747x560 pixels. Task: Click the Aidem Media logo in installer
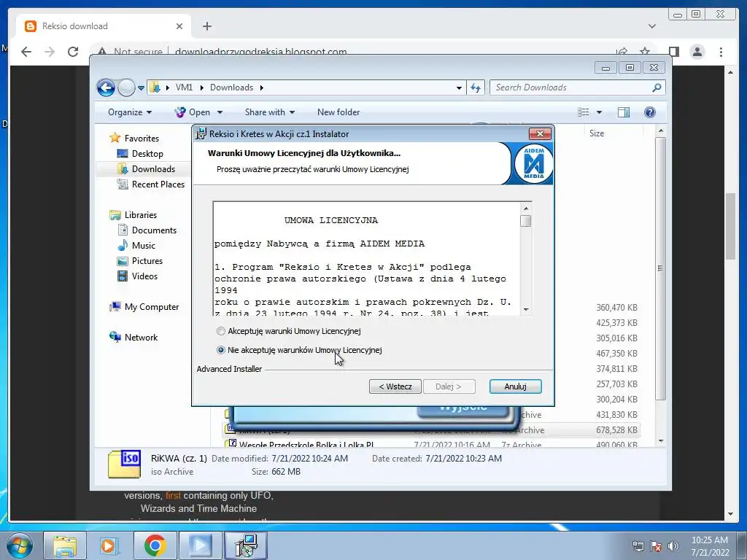533,164
